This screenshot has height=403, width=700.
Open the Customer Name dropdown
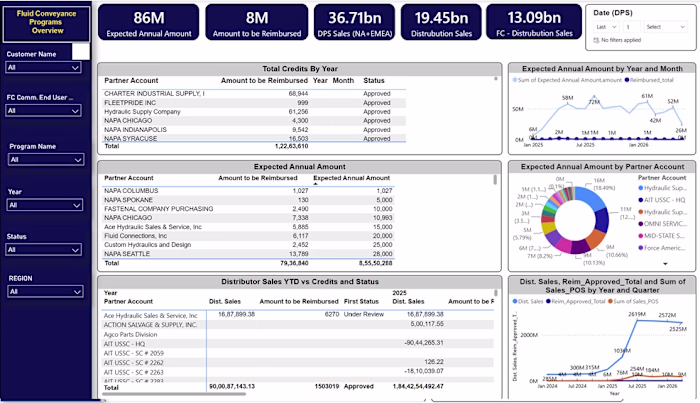pyautogui.click(x=43, y=67)
